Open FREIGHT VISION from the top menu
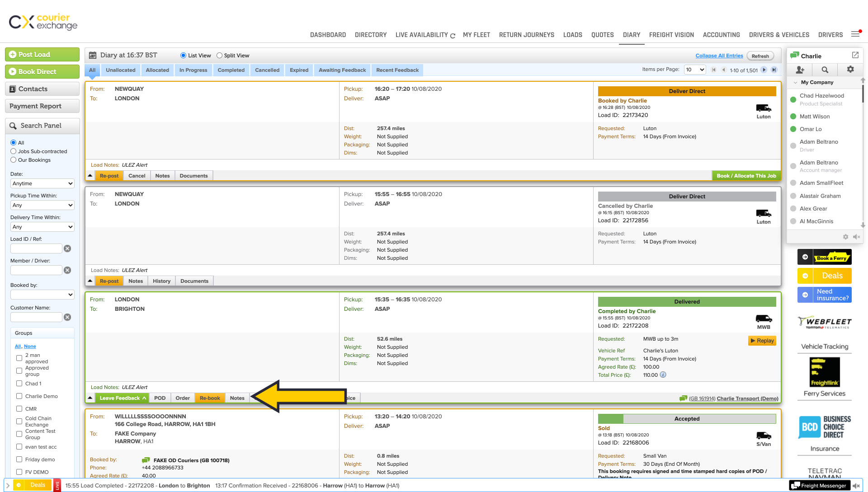 pos(671,35)
